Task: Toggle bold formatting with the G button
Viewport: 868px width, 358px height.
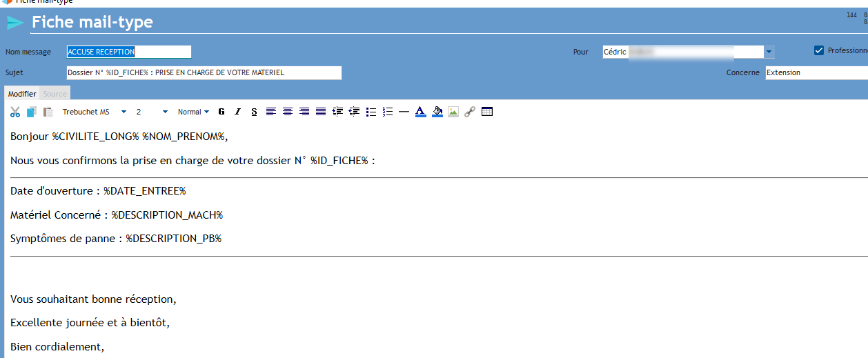Action: point(221,112)
